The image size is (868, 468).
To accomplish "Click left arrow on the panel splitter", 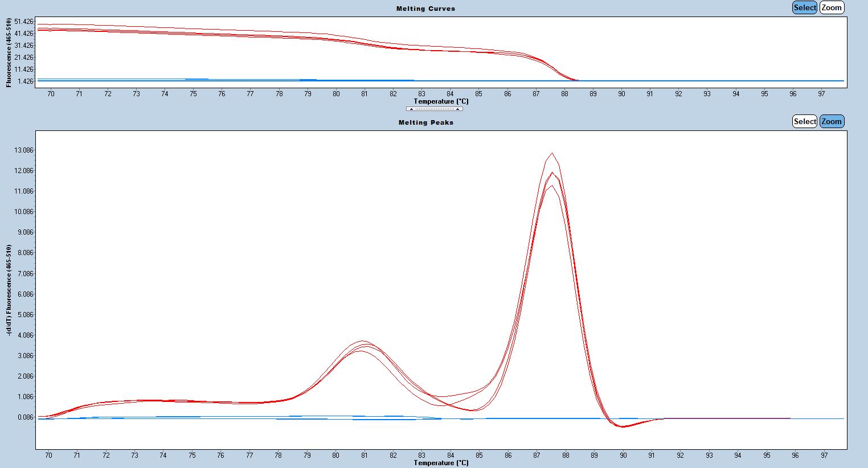I will pyautogui.click(x=411, y=109).
